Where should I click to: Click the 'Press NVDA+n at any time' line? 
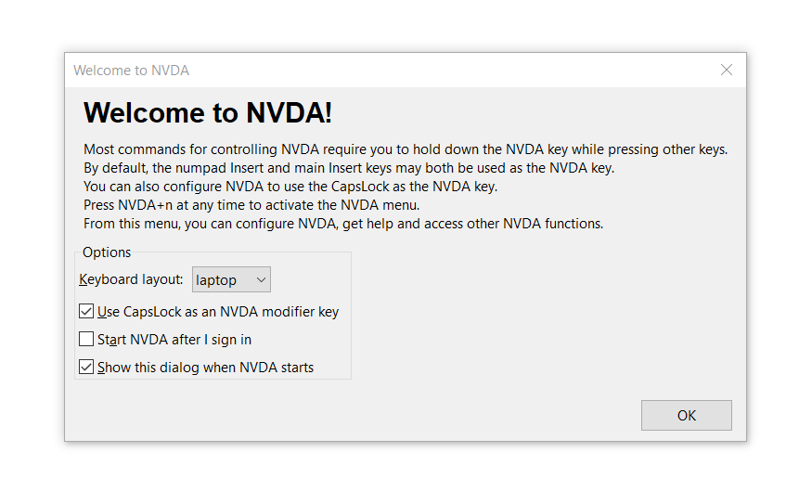(251, 205)
